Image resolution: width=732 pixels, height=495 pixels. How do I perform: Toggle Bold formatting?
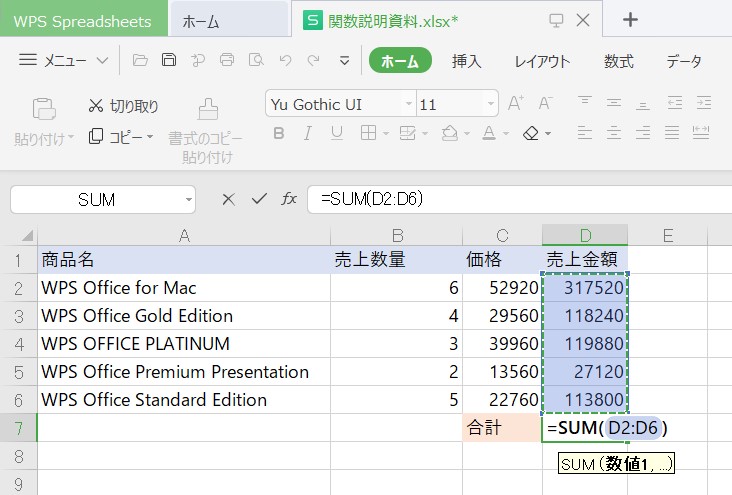pyautogui.click(x=279, y=134)
